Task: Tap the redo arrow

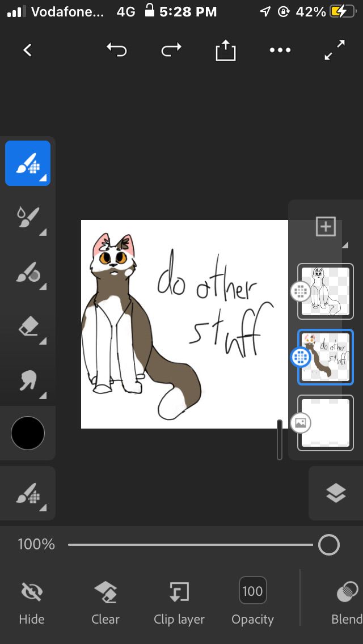Action: 171,50
